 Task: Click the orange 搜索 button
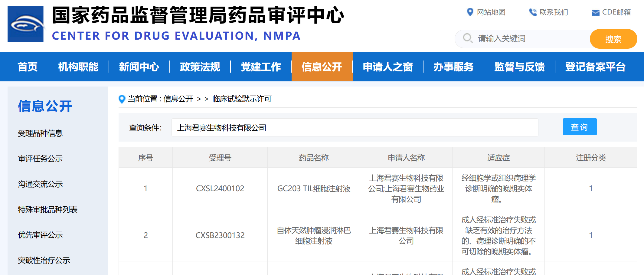(x=613, y=39)
